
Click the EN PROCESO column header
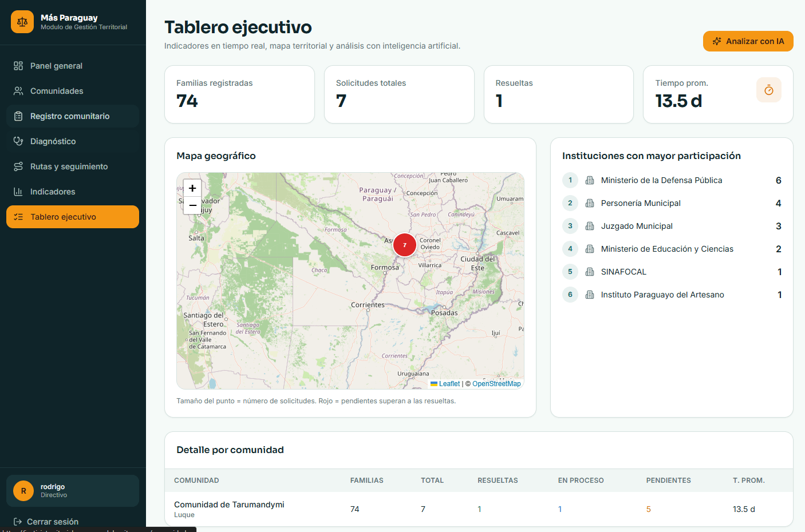pyautogui.click(x=581, y=481)
